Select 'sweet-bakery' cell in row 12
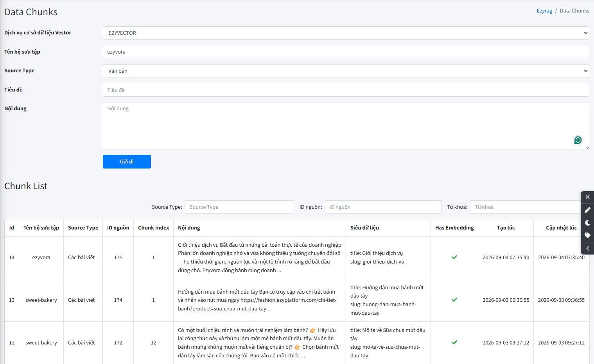 pyautogui.click(x=41, y=342)
